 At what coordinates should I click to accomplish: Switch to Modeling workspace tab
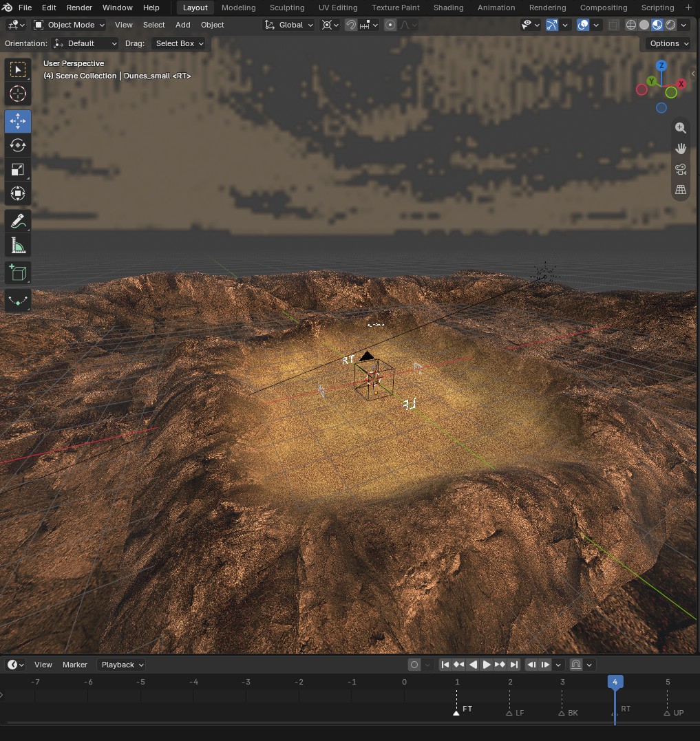tap(239, 8)
